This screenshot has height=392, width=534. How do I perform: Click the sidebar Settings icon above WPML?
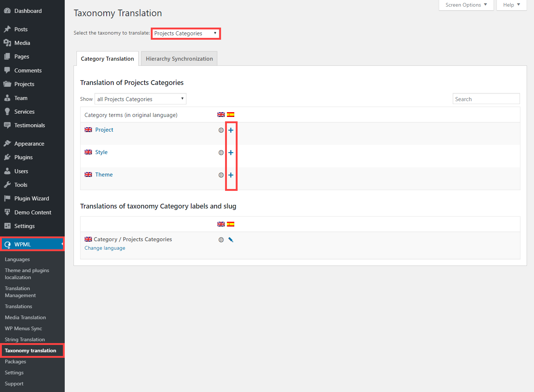coord(7,226)
